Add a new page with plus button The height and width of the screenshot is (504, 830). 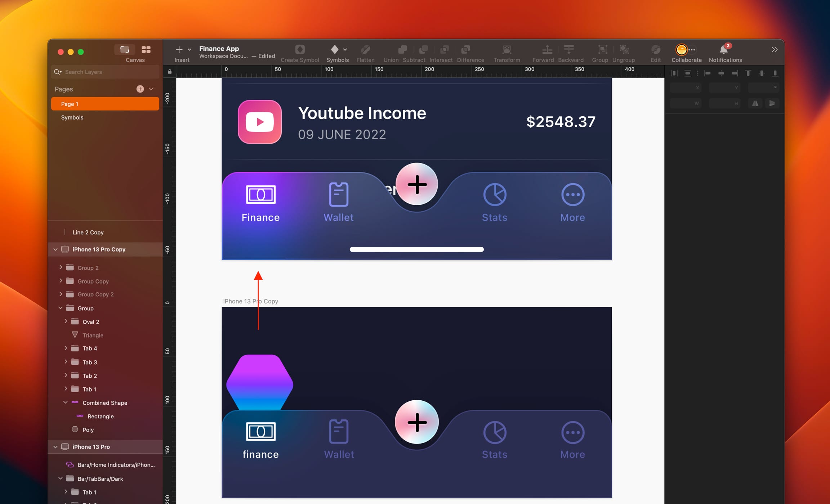(140, 89)
